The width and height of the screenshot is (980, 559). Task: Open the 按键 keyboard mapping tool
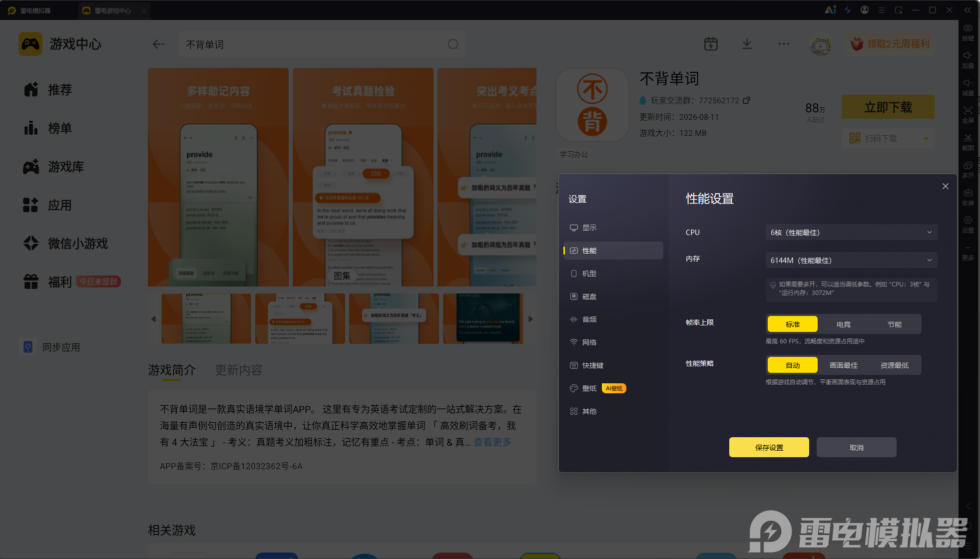pyautogui.click(x=968, y=32)
